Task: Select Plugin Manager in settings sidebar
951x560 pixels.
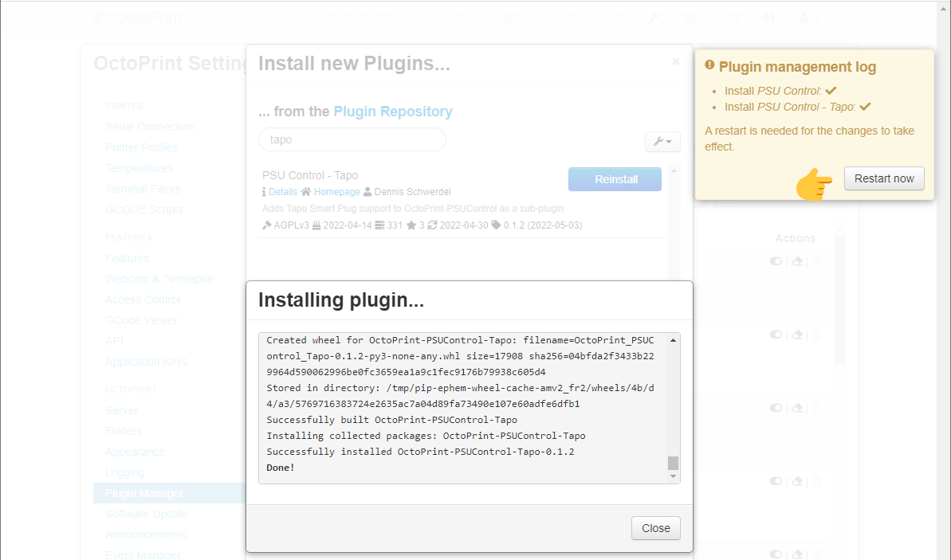Action: click(x=144, y=493)
